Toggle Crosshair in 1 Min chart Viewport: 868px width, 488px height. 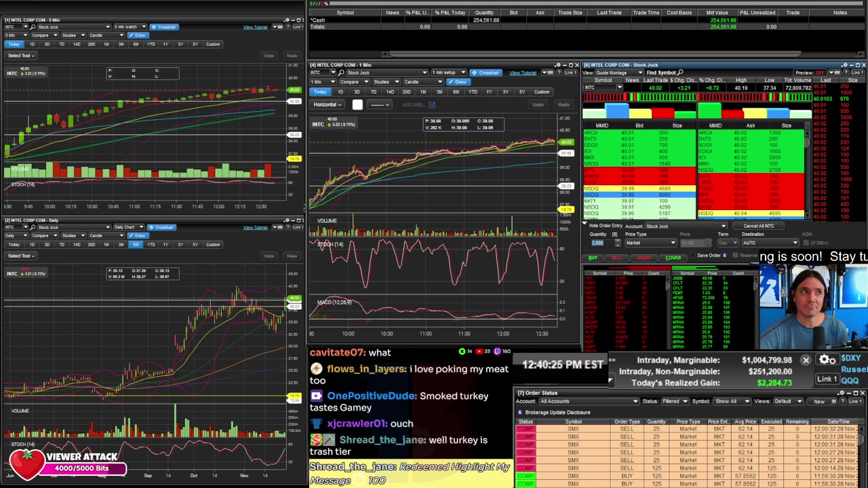point(486,73)
